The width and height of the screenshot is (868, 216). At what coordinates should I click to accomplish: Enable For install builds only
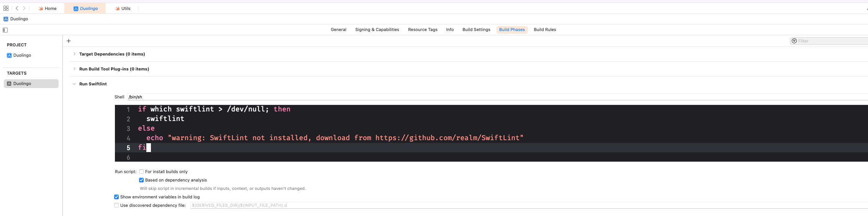coord(141,172)
